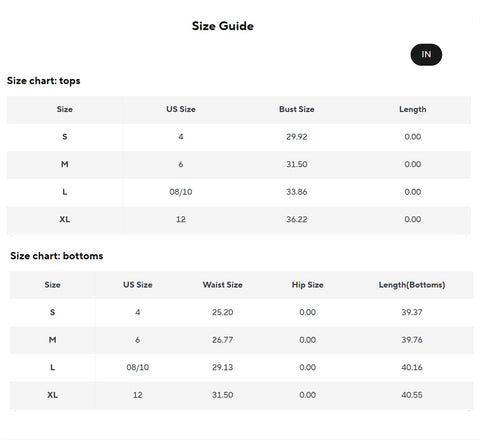
Task: Click bust size value 29.92
Action: pyautogui.click(x=297, y=137)
